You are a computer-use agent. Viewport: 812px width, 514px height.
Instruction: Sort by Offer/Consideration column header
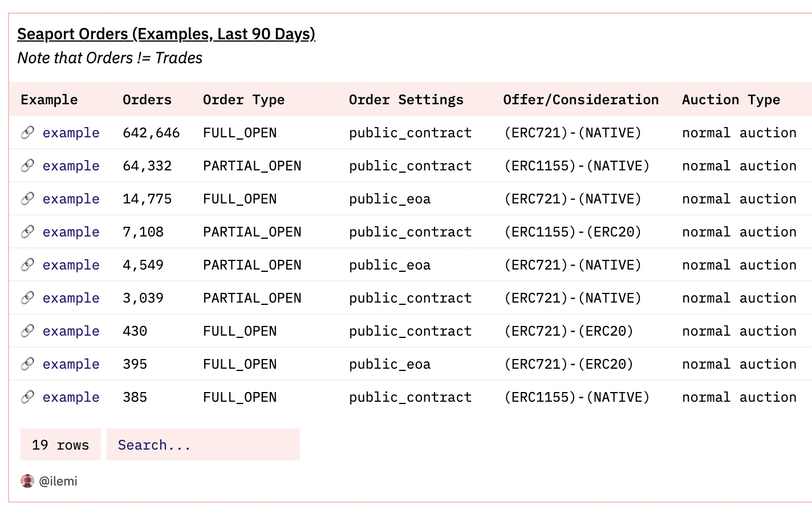[580, 100]
